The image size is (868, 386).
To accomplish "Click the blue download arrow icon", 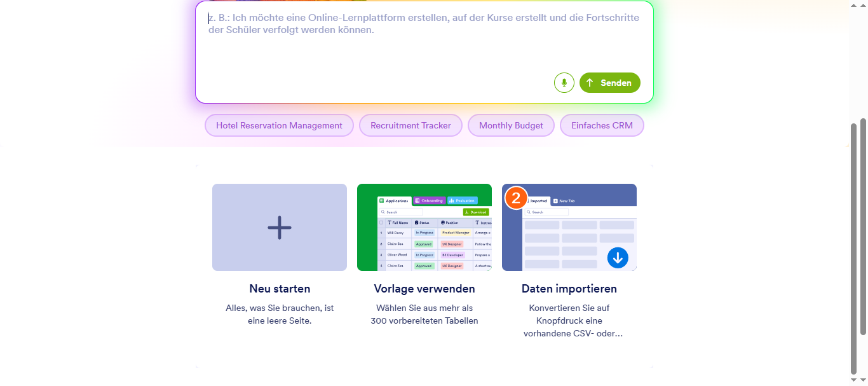I will coord(618,257).
